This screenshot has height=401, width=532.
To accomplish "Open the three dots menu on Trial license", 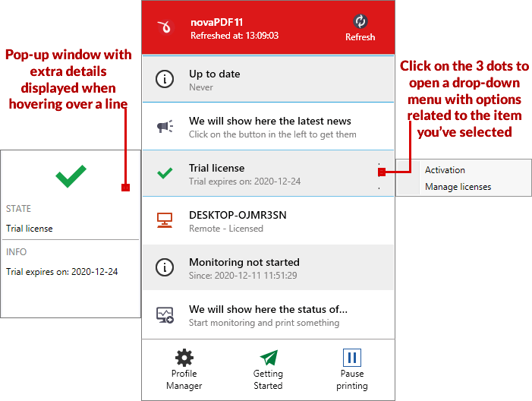I will [x=379, y=176].
